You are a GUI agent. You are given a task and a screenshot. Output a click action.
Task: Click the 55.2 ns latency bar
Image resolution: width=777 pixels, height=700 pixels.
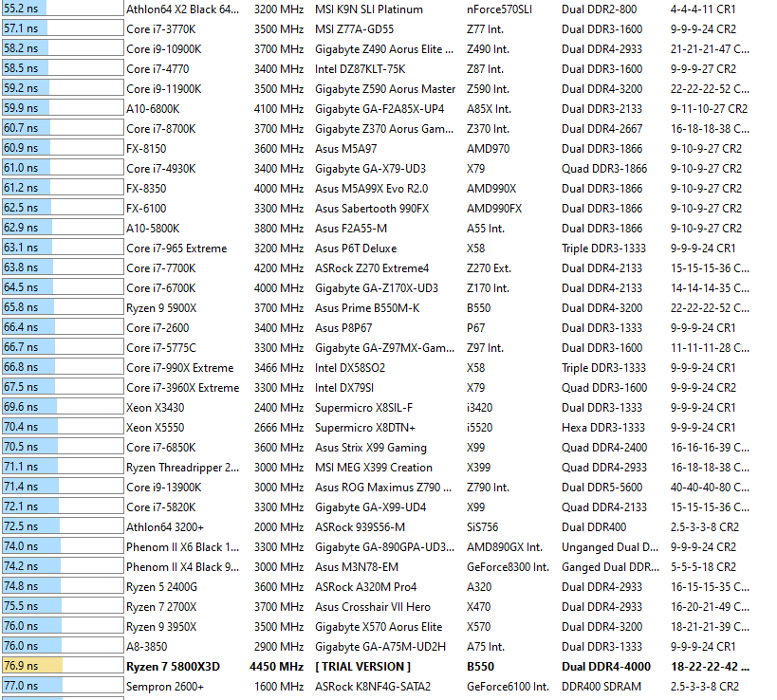coord(63,9)
